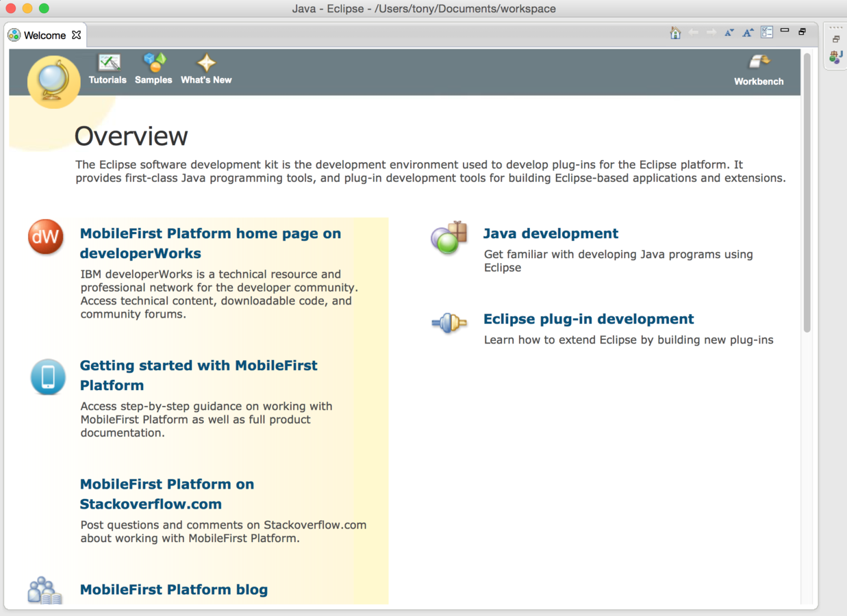The height and width of the screenshot is (616, 847).
Task: Click the Home icon in Welcome toolbar
Action: tap(675, 33)
